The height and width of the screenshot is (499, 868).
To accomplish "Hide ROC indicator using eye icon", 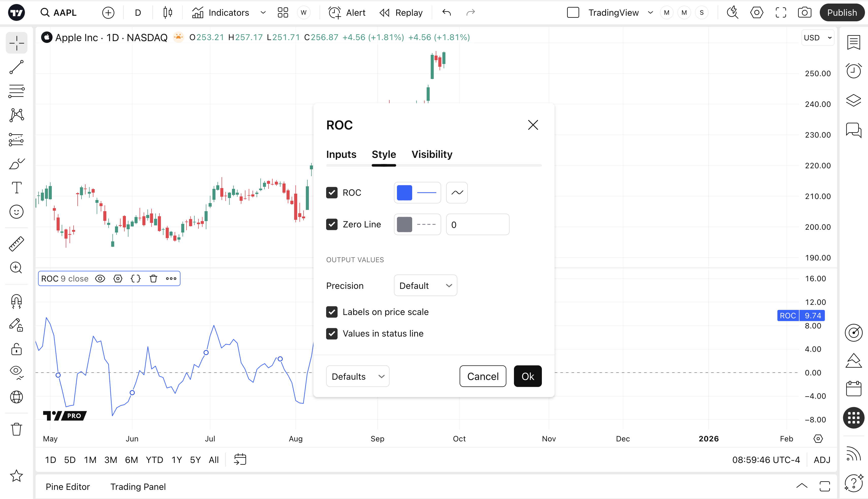I will click(100, 279).
